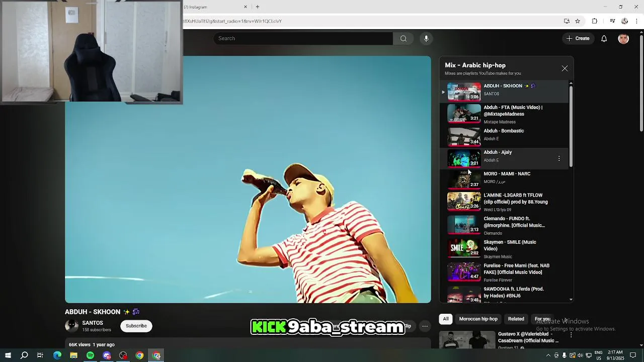Click the Create button

578,38
